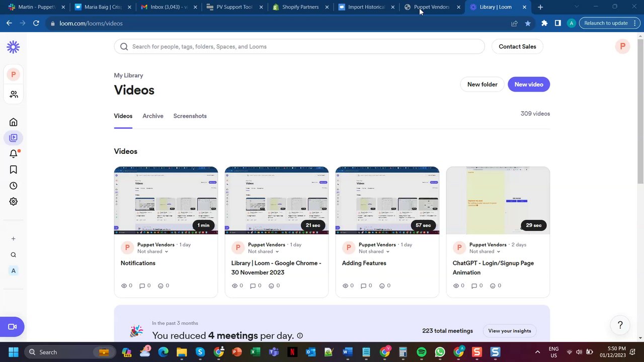The image size is (644, 362).
Task: Open the bookmark icon in the Loom sidebar
Action: click(x=14, y=170)
